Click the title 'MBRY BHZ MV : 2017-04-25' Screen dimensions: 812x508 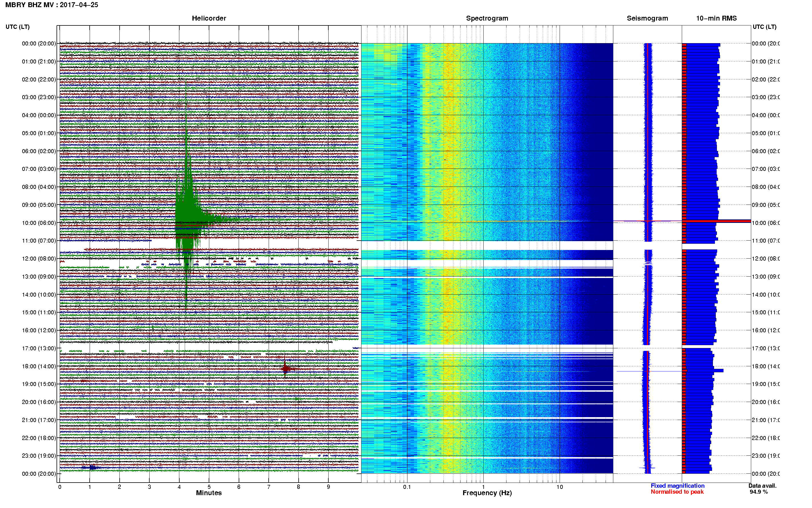(52, 5)
